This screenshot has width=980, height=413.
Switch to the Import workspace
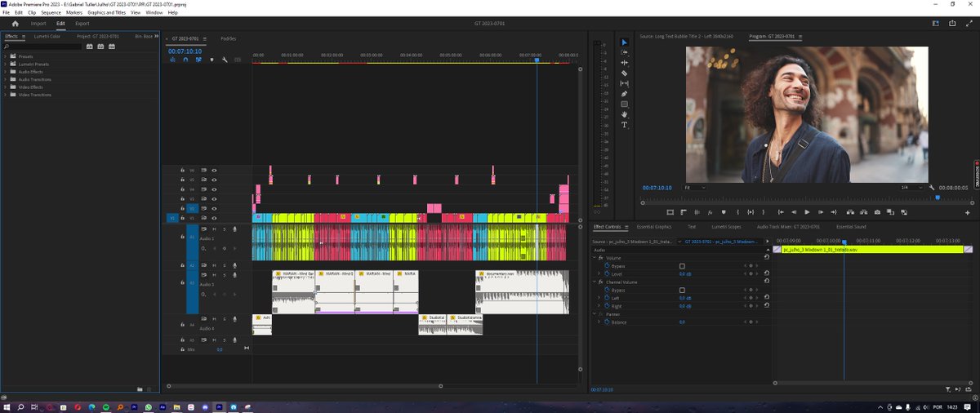point(38,24)
